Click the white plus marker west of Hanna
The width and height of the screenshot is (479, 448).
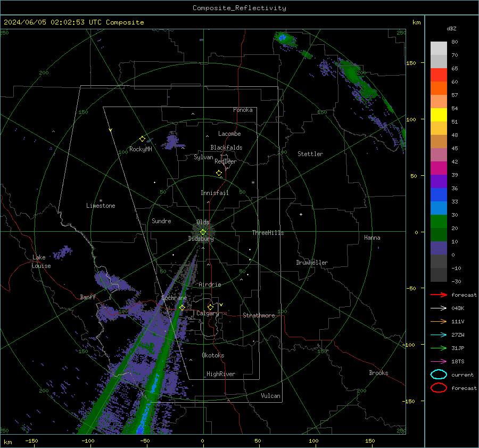tap(301, 214)
